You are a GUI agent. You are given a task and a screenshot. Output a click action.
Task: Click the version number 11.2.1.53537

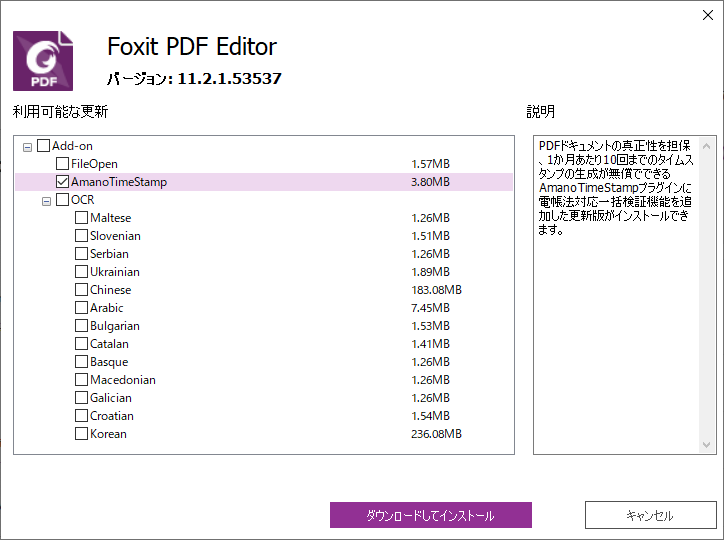[x=229, y=78]
